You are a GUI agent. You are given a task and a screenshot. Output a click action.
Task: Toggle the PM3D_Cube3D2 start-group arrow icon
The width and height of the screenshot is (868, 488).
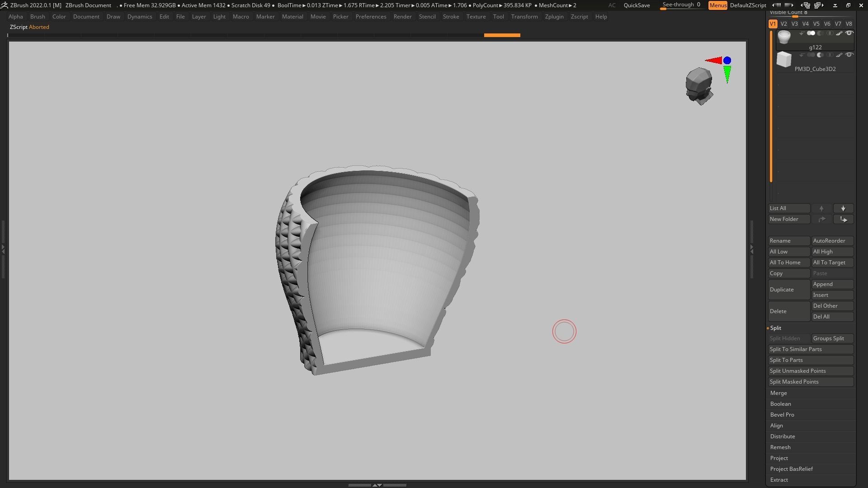[802, 55]
